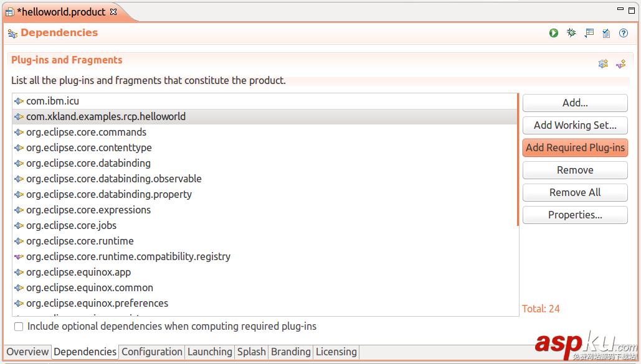Click the New Fragment Project icon in Plug-ins section
The image size is (641, 364).
pyautogui.click(x=620, y=63)
